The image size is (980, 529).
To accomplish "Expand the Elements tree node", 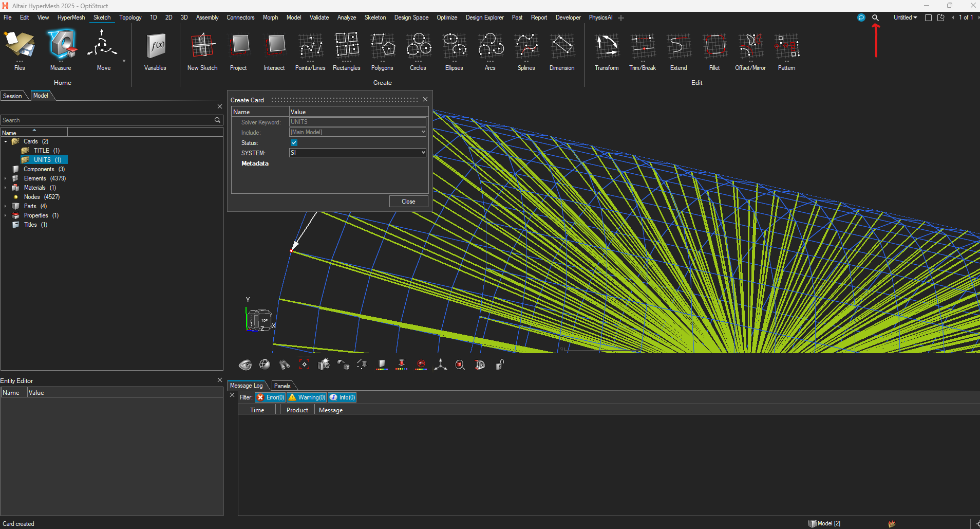I will tap(6, 178).
